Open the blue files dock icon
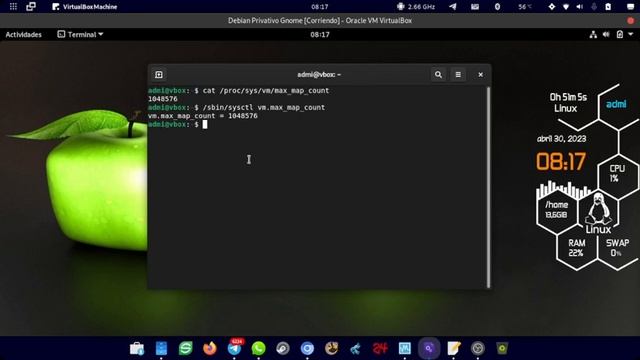This screenshot has height=360, width=640. pyautogui.click(x=161, y=349)
